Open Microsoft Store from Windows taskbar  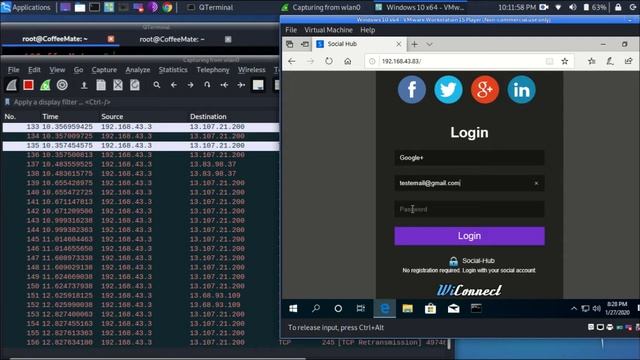pyautogui.click(x=430, y=309)
